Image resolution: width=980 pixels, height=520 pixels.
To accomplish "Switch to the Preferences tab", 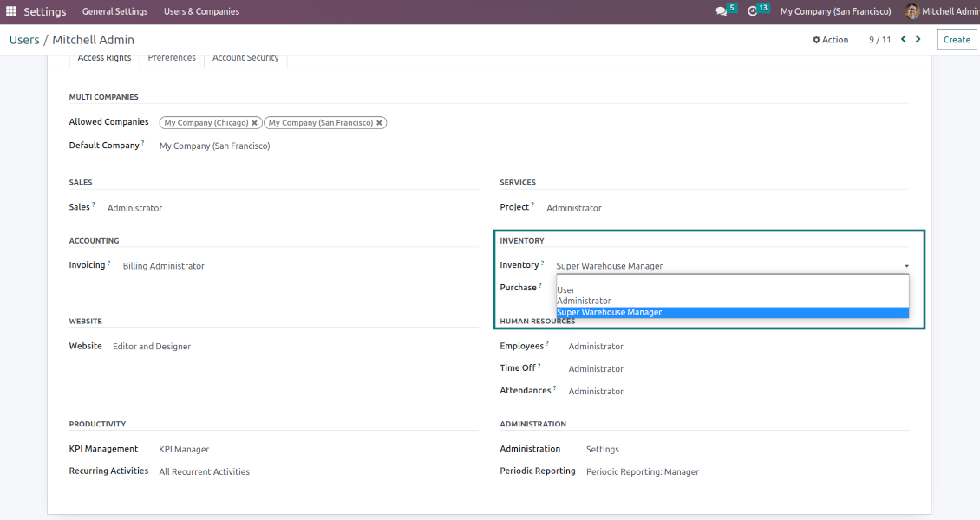I will pos(172,58).
